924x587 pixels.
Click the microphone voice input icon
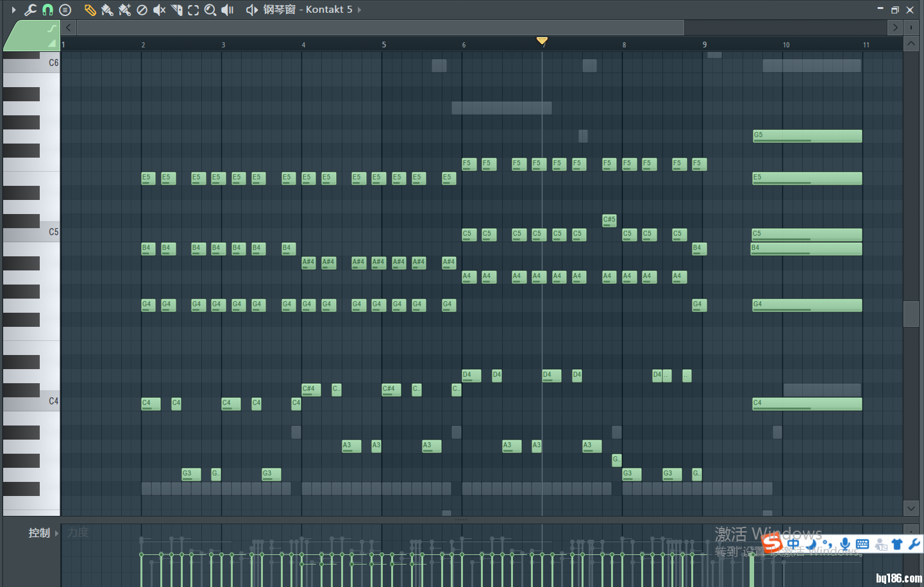(x=845, y=544)
